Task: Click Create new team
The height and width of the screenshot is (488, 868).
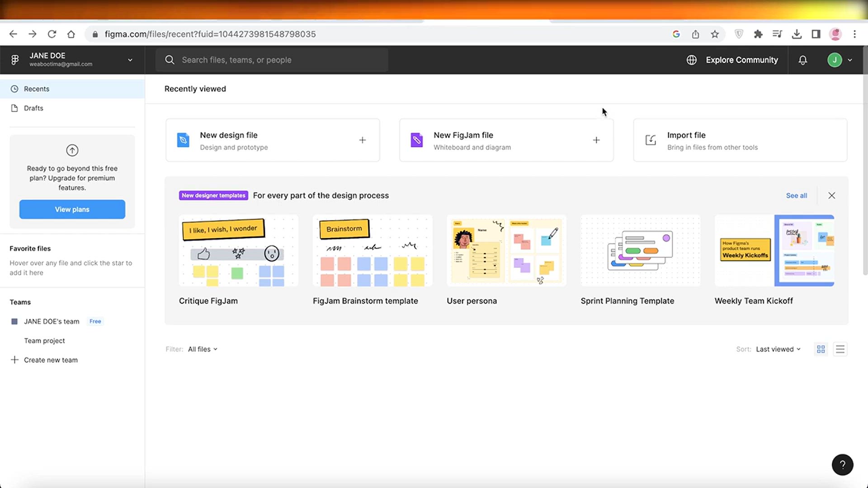Action: (x=44, y=360)
